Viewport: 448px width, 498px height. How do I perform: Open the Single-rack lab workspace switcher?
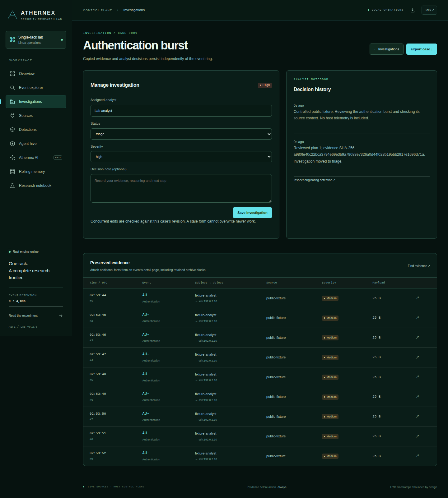point(36,40)
